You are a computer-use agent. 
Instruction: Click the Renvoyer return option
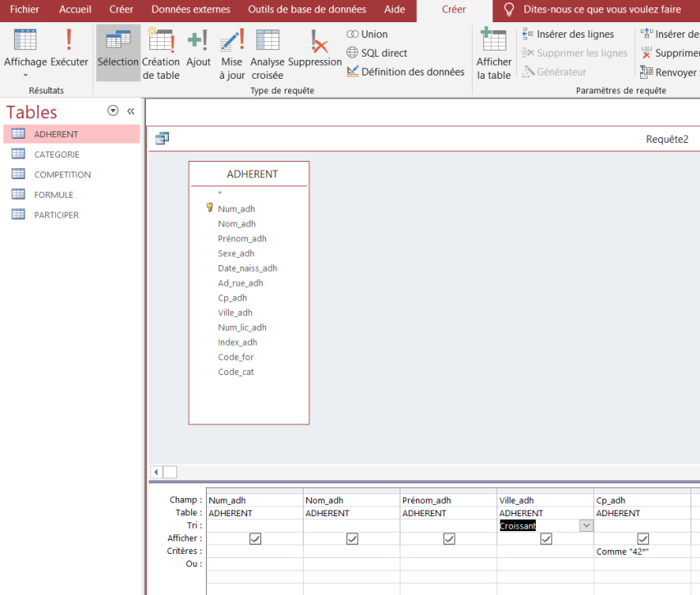[670, 72]
